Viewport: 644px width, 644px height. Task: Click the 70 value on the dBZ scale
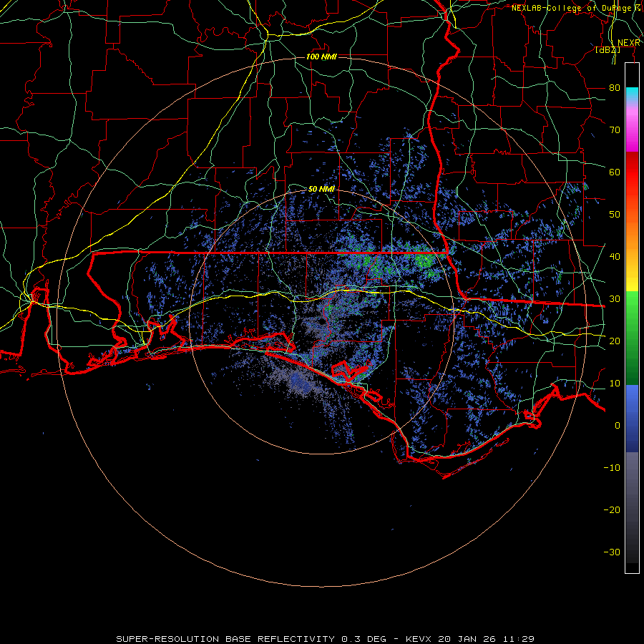point(615,130)
